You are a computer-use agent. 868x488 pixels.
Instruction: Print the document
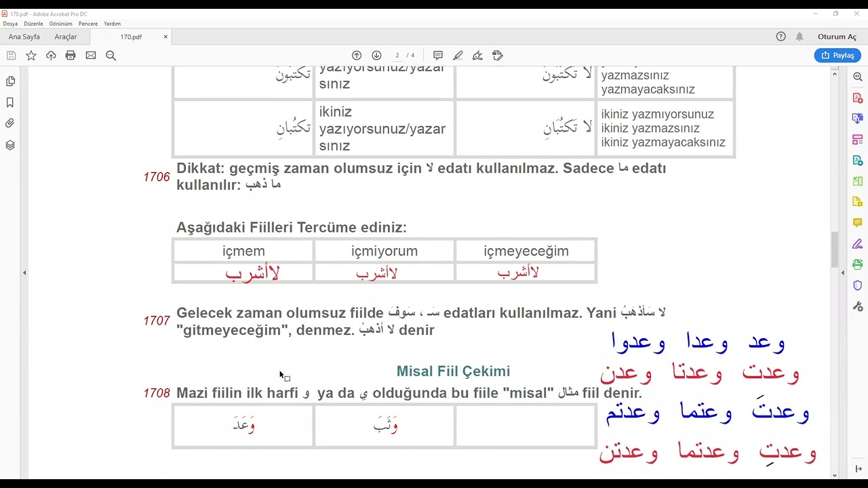71,56
